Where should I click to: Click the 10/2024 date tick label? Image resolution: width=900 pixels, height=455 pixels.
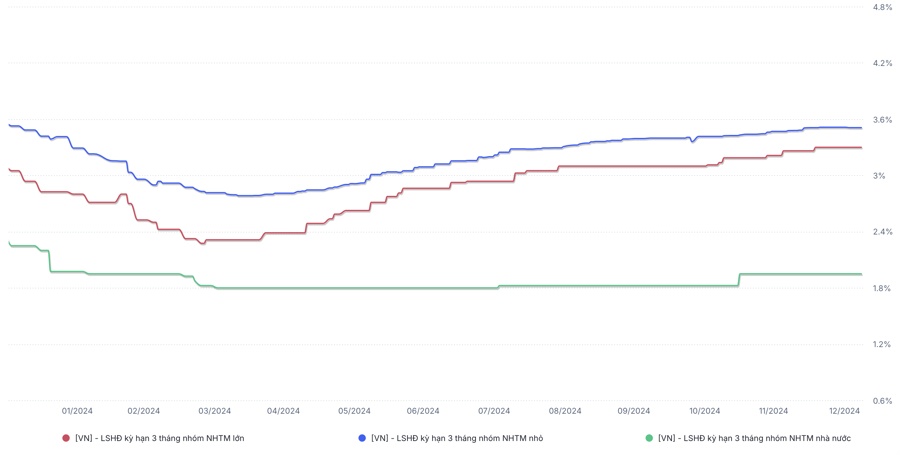click(704, 411)
